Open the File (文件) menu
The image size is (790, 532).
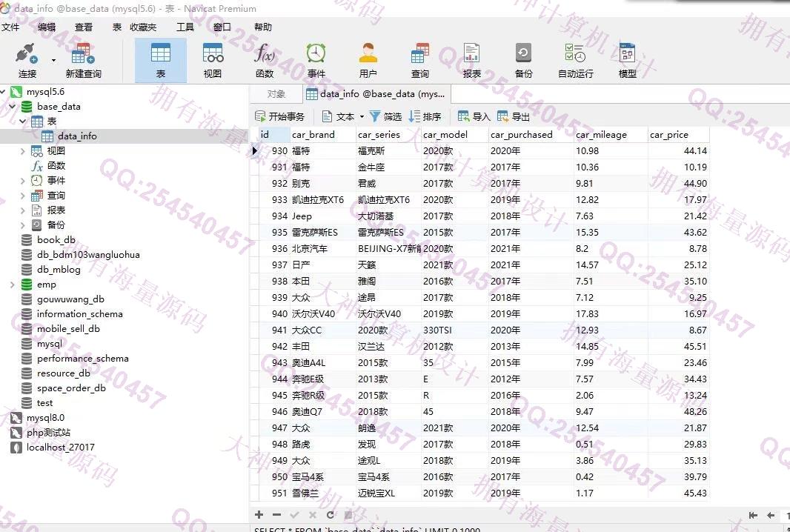coord(10,27)
